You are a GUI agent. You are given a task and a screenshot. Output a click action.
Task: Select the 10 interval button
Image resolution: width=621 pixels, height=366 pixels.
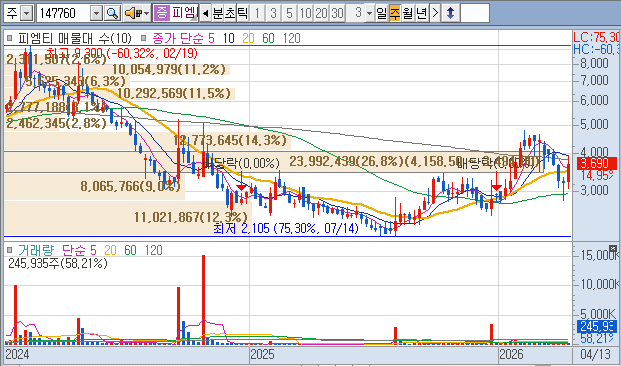coord(305,13)
